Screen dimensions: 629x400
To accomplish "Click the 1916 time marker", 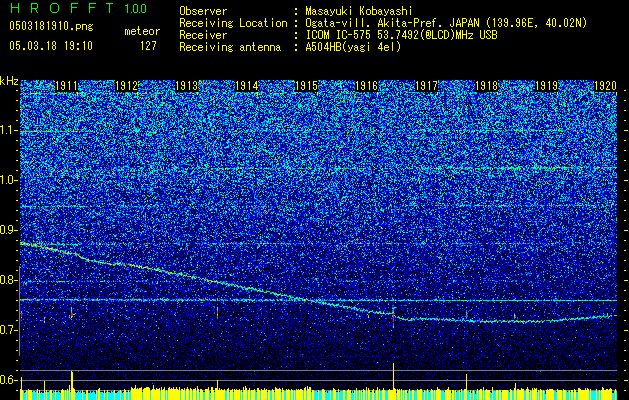I will (367, 86).
